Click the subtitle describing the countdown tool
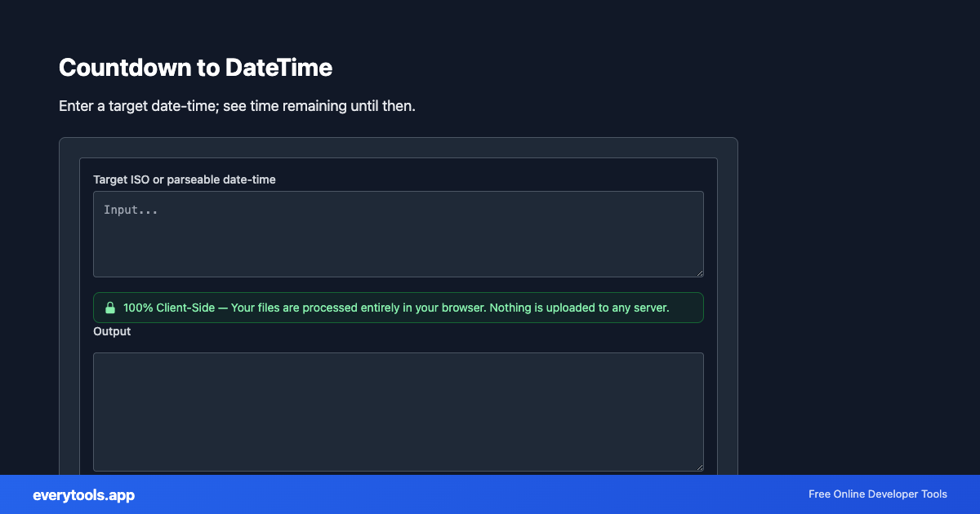The height and width of the screenshot is (514, 980). (x=237, y=105)
